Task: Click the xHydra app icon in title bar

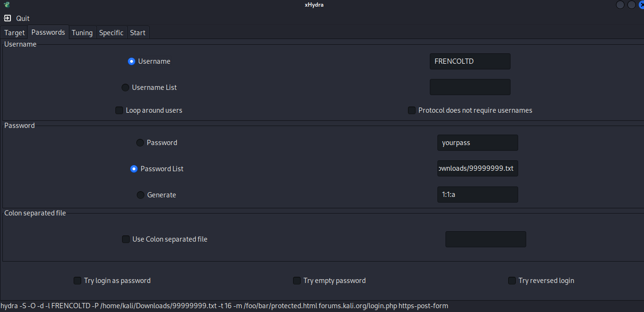Action: coord(7,5)
